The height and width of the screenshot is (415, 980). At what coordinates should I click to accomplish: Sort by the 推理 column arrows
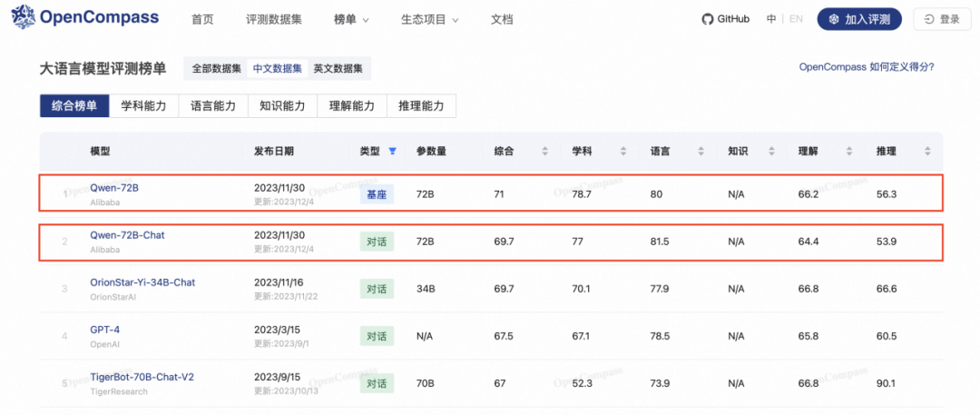click(x=927, y=151)
